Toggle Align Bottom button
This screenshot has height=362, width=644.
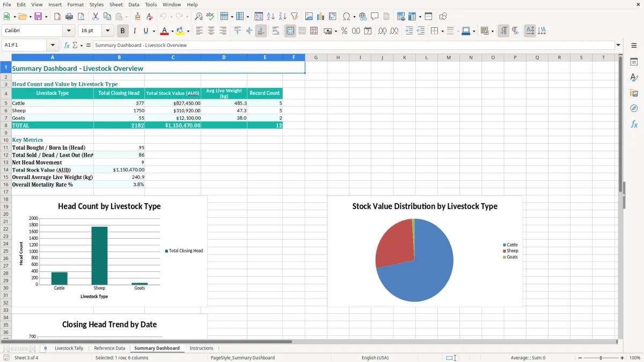point(261,31)
